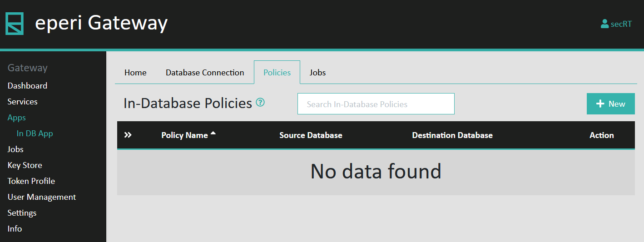Select the Policies tab
Viewport: 644px width, 242px height.
(x=277, y=73)
